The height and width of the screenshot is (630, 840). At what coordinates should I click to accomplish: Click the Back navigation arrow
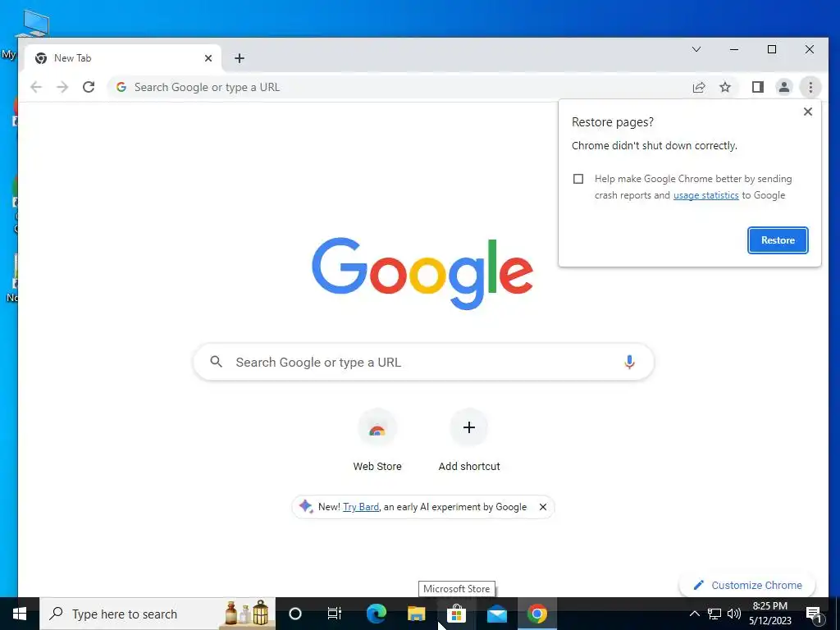point(36,87)
